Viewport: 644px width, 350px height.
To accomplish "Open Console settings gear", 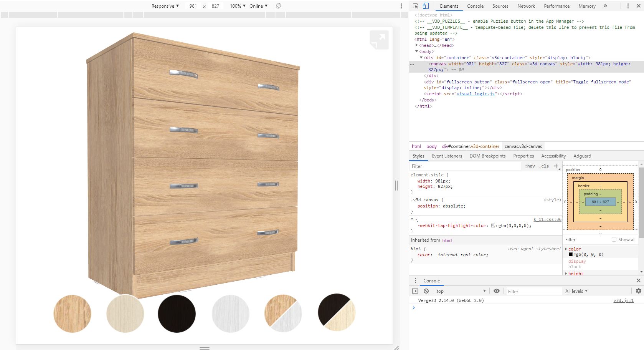I will click(x=639, y=291).
